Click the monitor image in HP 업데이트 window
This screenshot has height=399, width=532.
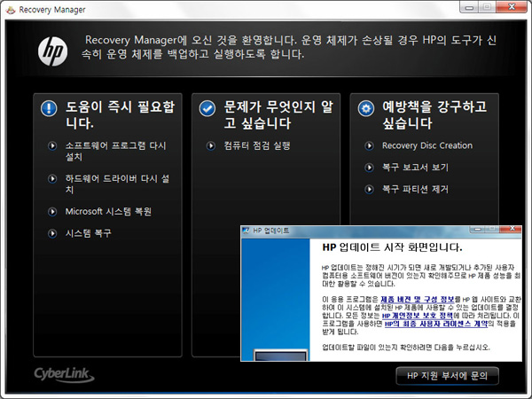(x=280, y=355)
